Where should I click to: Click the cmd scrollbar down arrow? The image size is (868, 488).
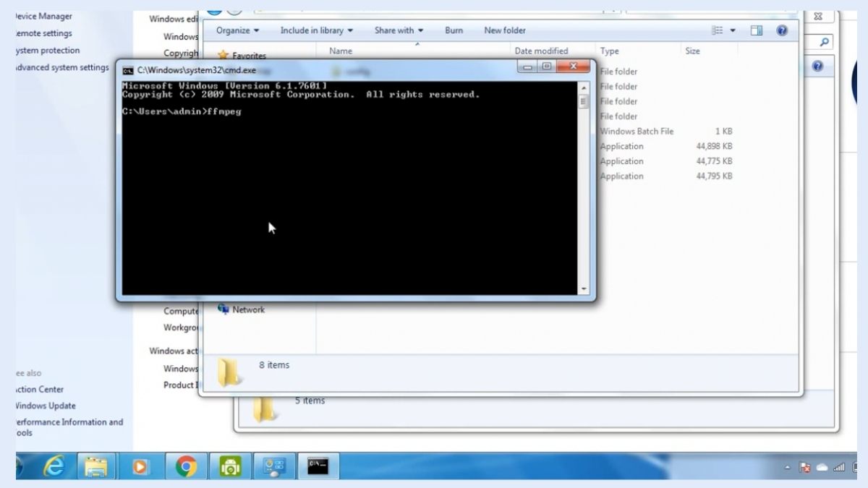point(584,289)
